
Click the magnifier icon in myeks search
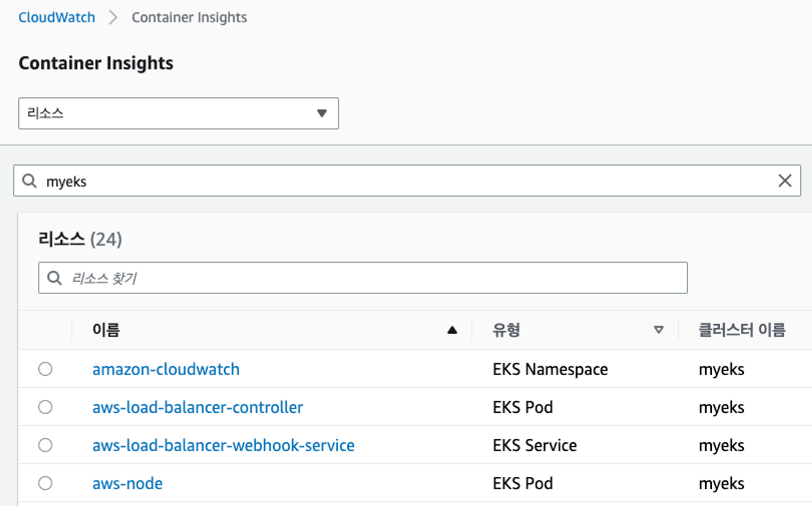coord(29,181)
